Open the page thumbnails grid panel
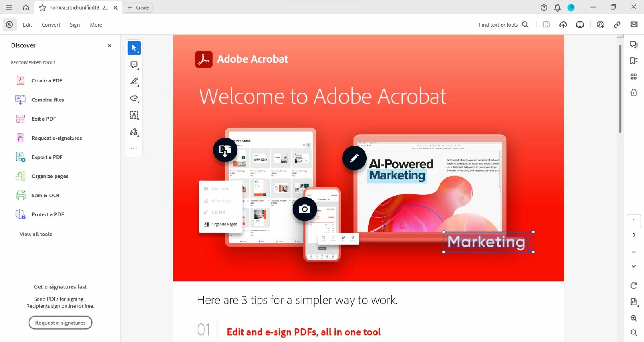 tap(634, 76)
